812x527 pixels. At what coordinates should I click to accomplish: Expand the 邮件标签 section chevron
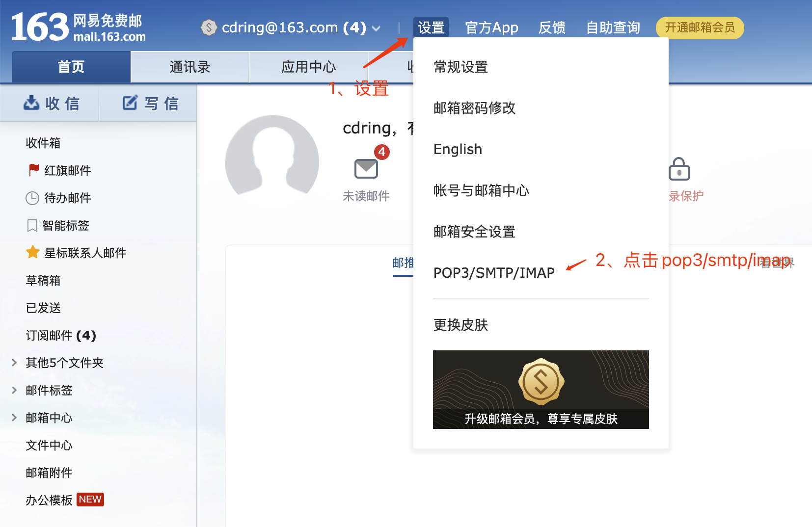pyautogui.click(x=14, y=390)
